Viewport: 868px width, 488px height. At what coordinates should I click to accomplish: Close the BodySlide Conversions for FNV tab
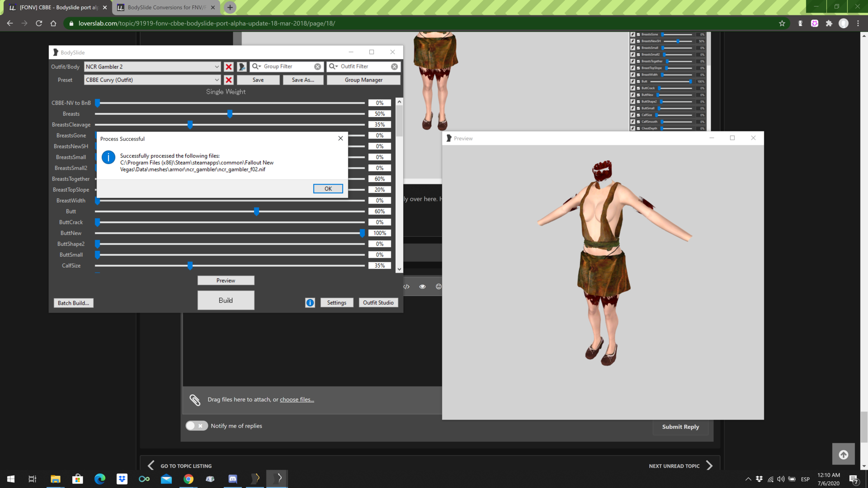pyautogui.click(x=213, y=8)
